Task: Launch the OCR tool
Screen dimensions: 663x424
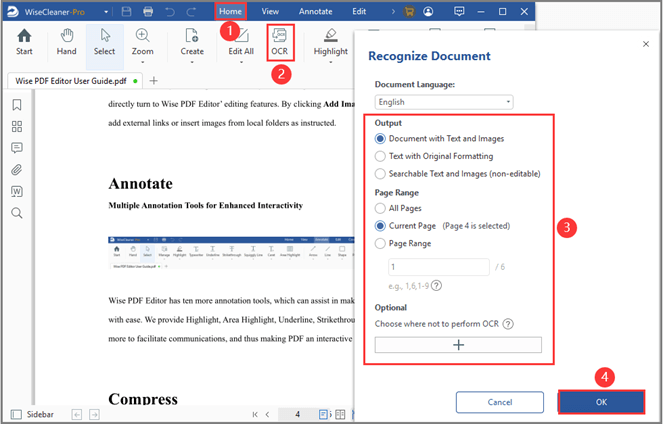Action: (x=279, y=42)
